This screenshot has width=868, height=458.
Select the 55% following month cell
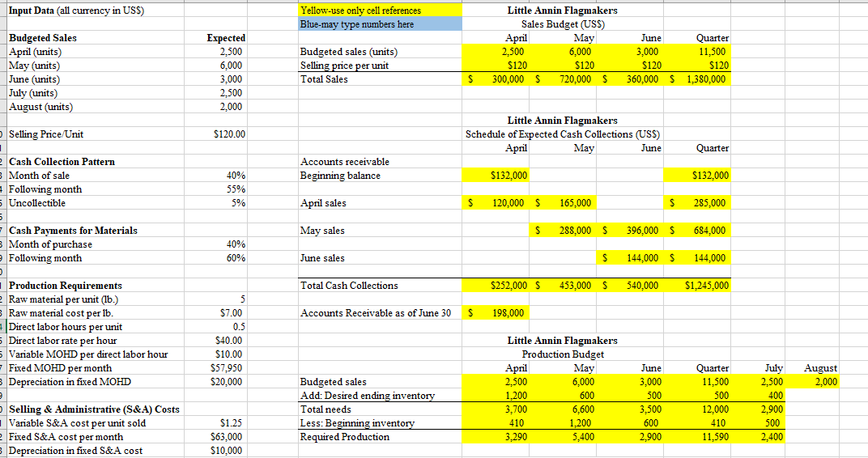point(216,189)
